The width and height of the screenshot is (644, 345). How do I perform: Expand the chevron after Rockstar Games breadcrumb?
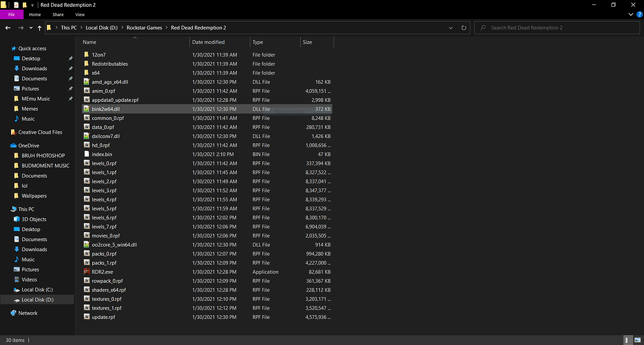167,27
